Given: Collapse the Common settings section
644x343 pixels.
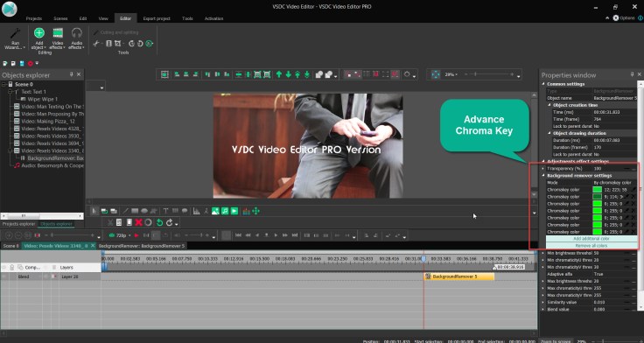Looking at the screenshot, I should 543,84.
